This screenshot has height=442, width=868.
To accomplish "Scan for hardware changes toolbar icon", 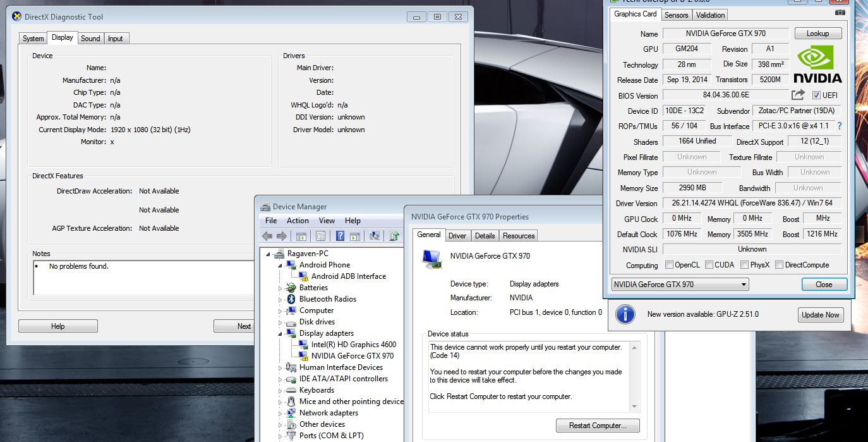I will (375, 236).
